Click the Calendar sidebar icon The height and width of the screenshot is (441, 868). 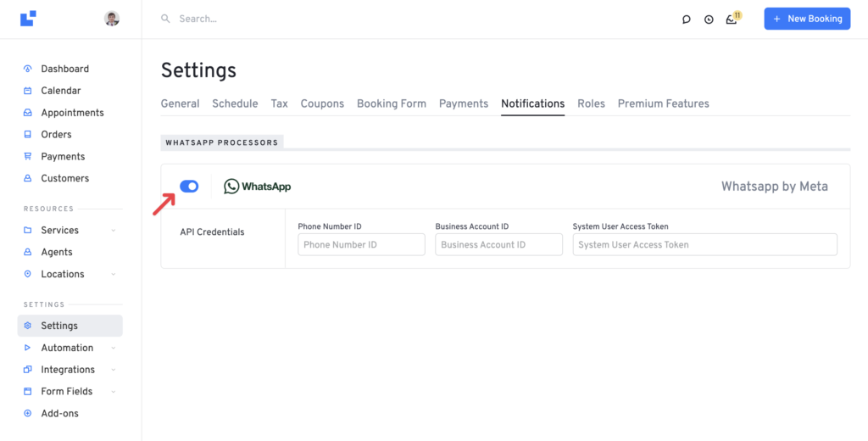tap(28, 91)
